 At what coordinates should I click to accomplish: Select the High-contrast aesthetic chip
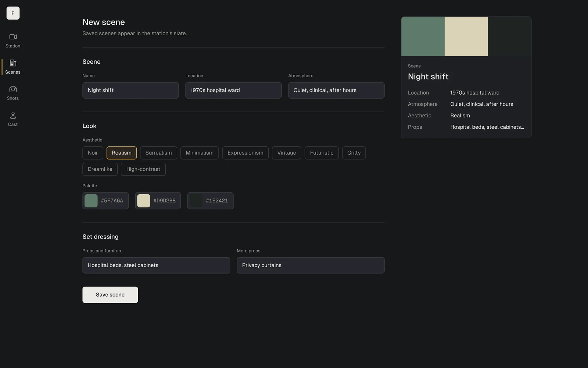point(143,169)
